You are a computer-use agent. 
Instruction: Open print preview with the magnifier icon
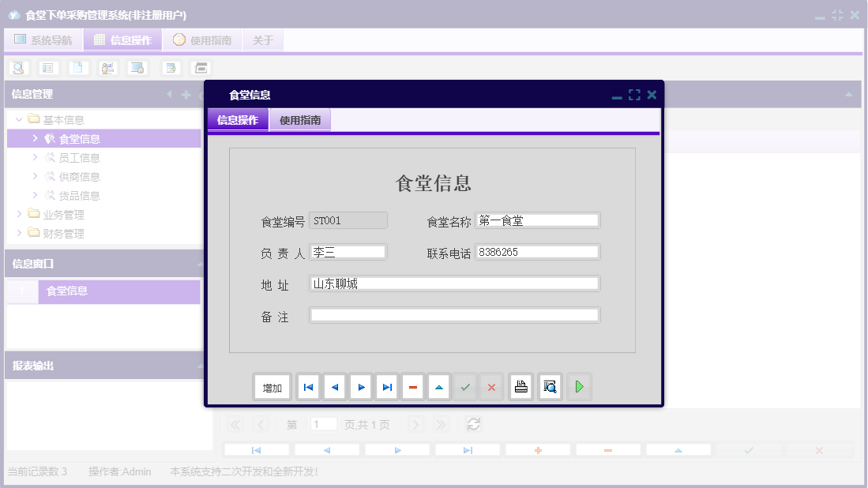pyautogui.click(x=550, y=387)
